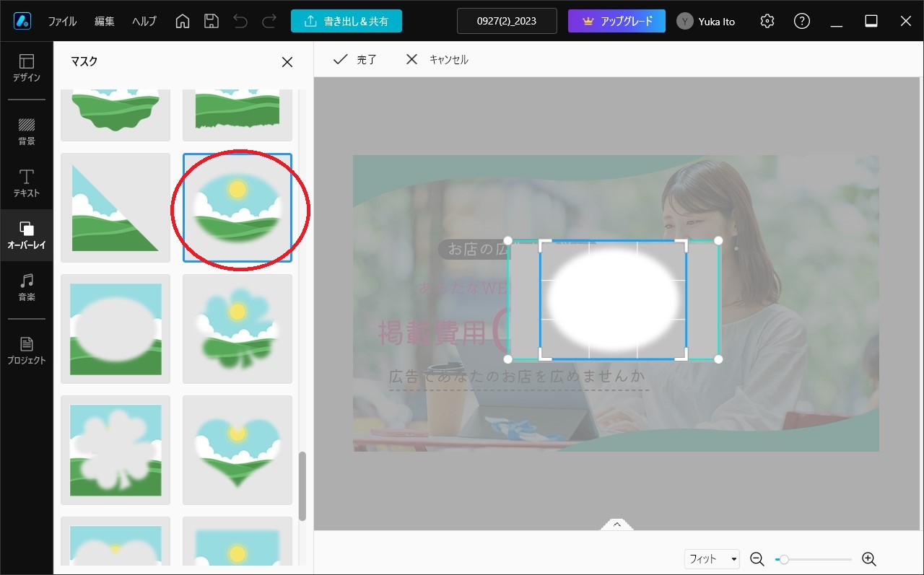This screenshot has height=575, width=924.
Task: Select the inverted clover mask thumbnail
Action: (x=115, y=450)
